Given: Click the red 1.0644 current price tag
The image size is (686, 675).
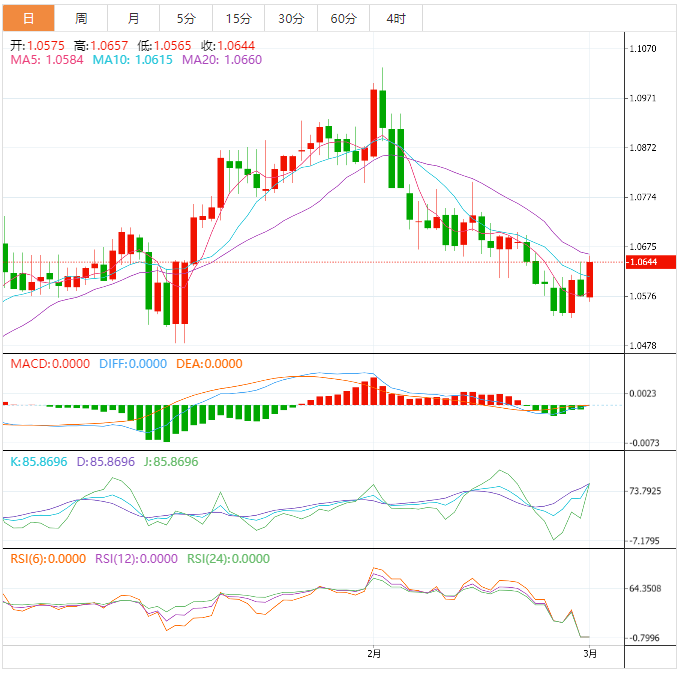Looking at the screenshot, I should [641, 262].
